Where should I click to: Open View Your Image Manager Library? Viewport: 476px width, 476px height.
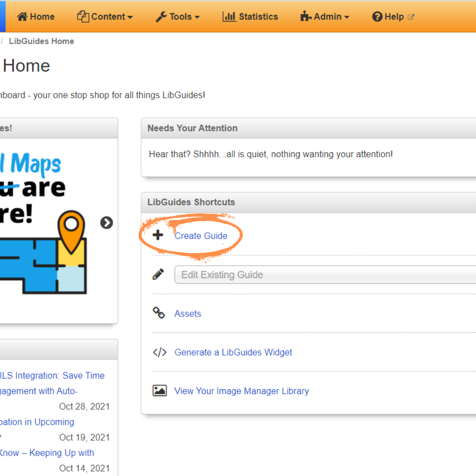coord(242,391)
